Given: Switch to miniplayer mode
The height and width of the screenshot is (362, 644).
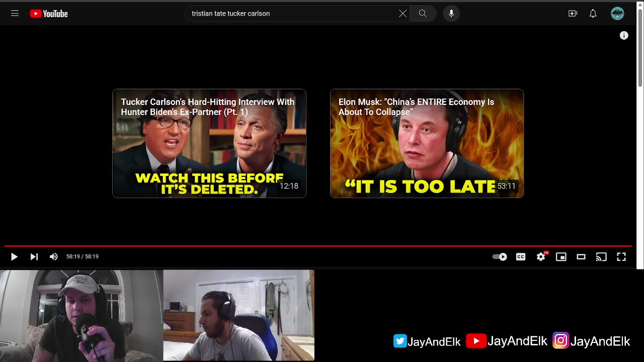Looking at the screenshot, I should tap(561, 256).
